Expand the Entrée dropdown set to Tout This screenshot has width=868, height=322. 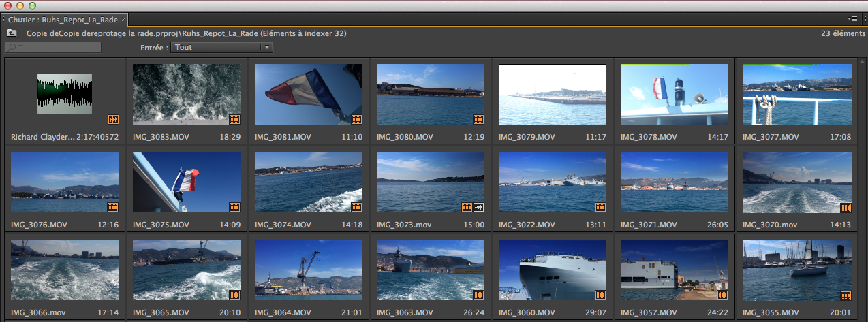(x=267, y=48)
